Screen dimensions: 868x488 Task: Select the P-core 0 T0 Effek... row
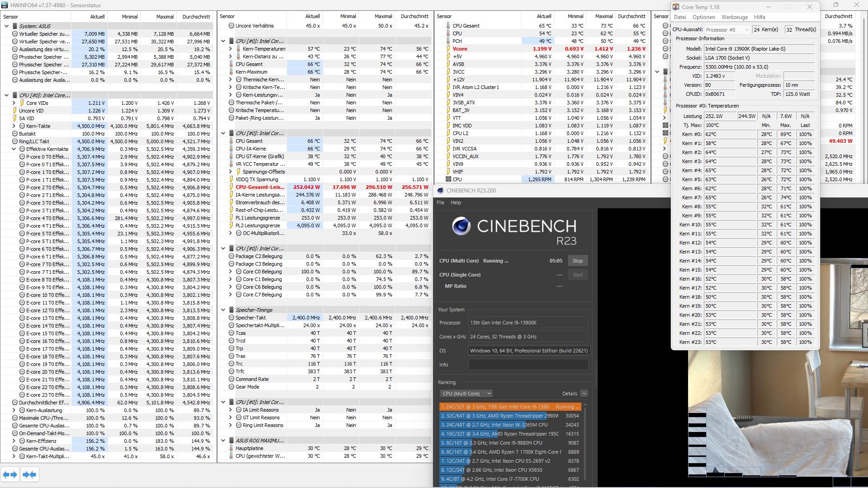pos(107,157)
